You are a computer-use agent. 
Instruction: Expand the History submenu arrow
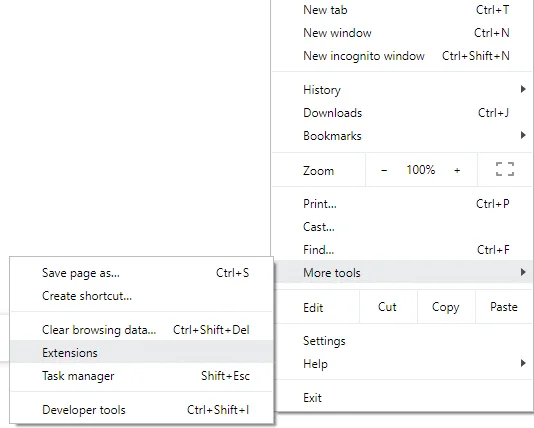523,90
